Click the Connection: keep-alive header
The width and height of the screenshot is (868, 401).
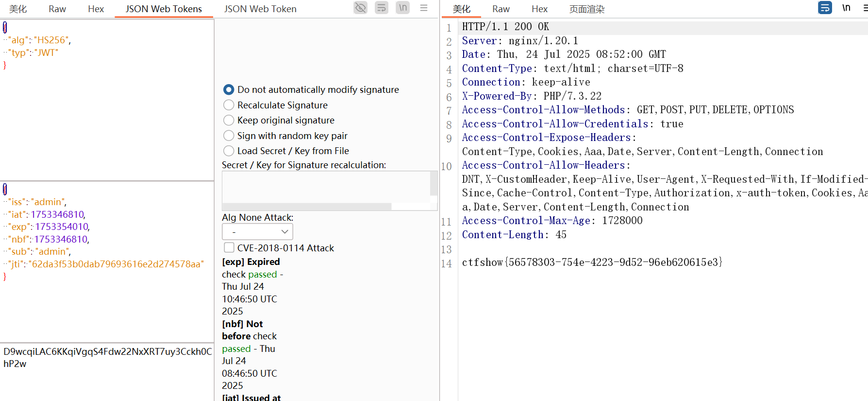pyautogui.click(x=526, y=82)
